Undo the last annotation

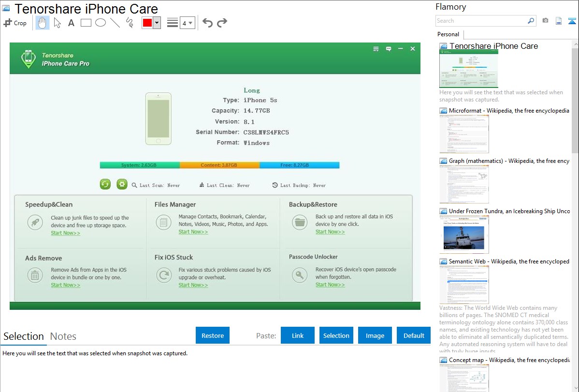click(x=207, y=23)
